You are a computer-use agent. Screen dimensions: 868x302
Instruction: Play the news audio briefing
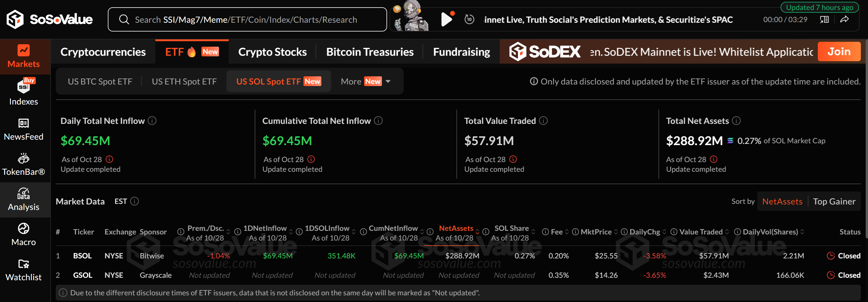(446, 20)
